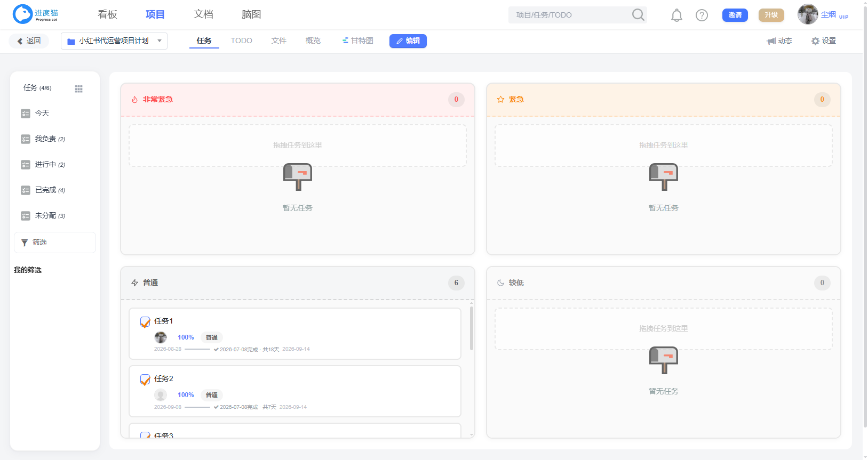Click the 我负责 list icon
This screenshot has width=868, height=460.
coord(26,139)
